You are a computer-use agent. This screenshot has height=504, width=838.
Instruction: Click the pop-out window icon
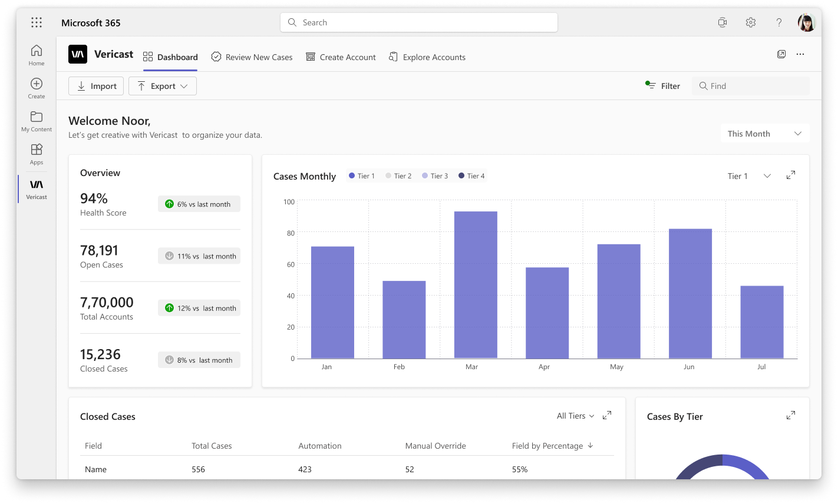(x=781, y=54)
